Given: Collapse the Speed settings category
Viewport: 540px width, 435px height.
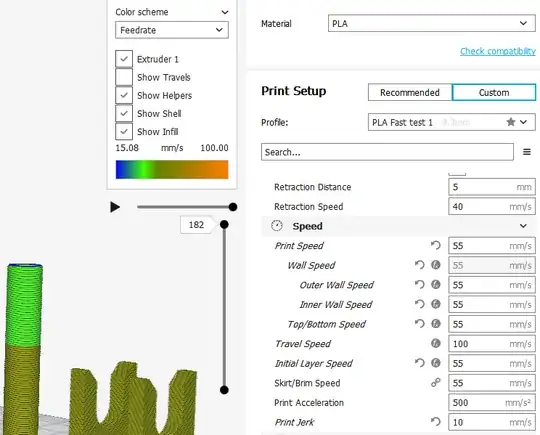Looking at the screenshot, I should point(523,226).
